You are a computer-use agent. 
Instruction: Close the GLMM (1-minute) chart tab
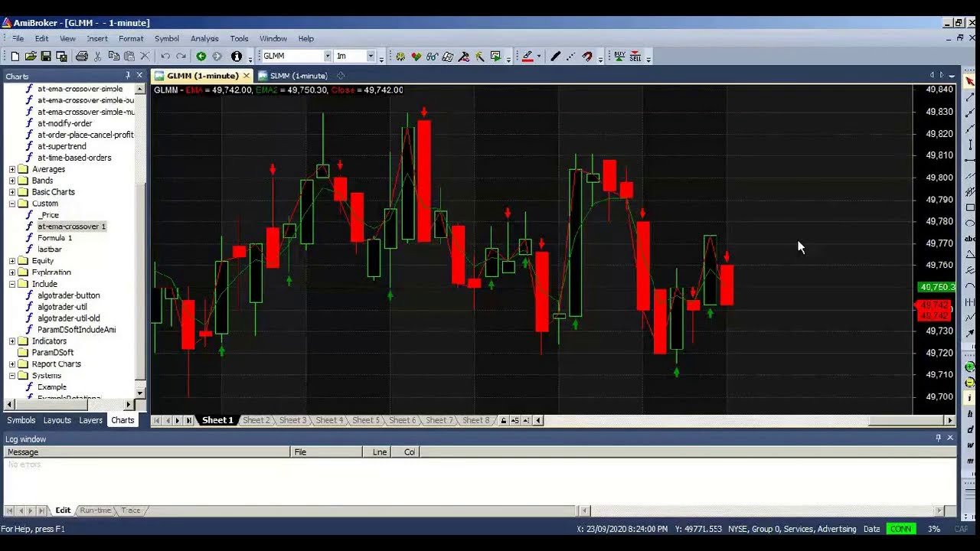coord(247,76)
